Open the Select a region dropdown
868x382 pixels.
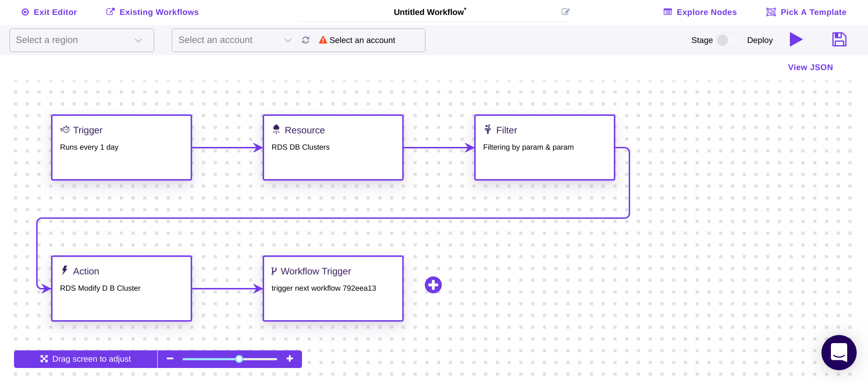click(82, 40)
